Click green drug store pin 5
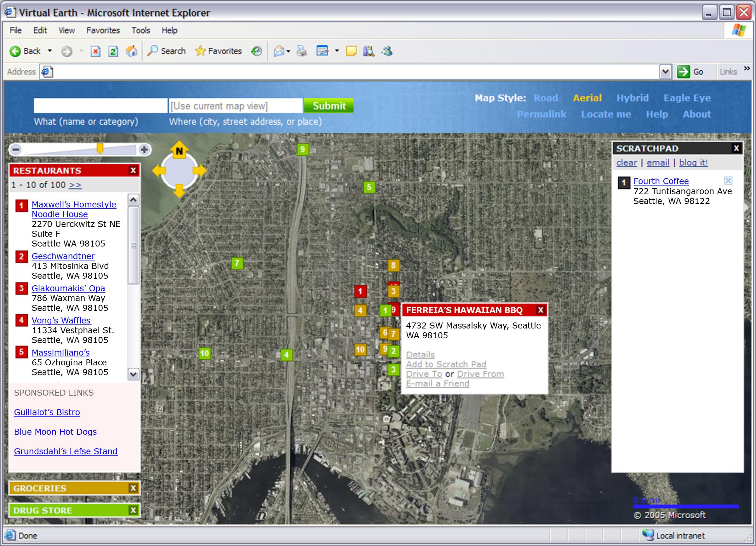This screenshot has height=546, width=756. [369, 187]
